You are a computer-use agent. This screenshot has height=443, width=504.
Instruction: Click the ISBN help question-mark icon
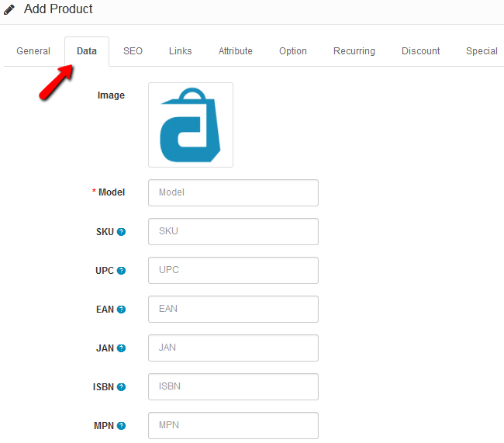[x=121, y=386]
